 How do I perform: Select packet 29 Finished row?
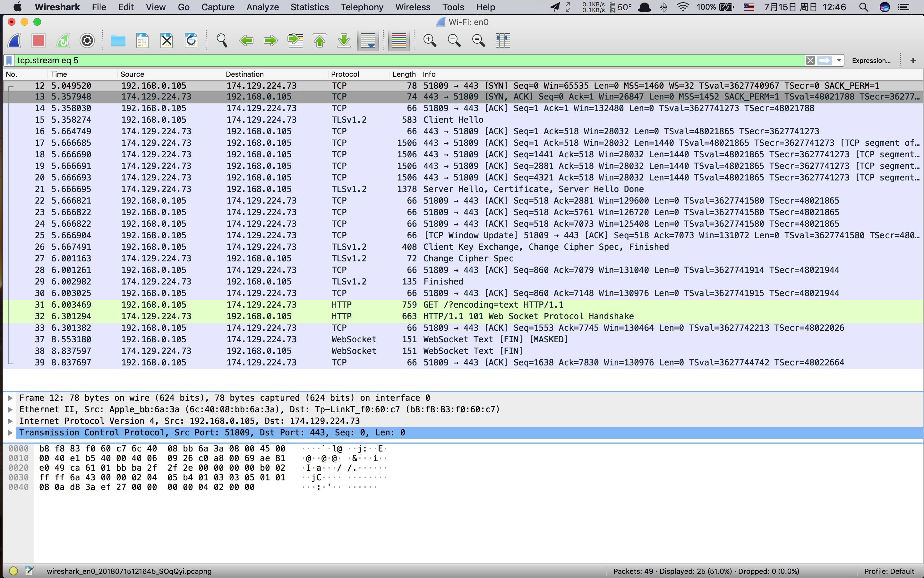click(463, 281)
